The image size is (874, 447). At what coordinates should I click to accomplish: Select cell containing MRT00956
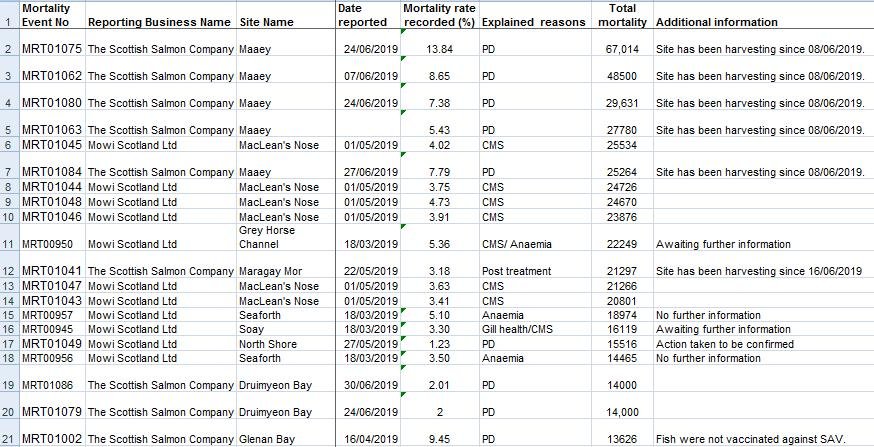[x=52, y=358]
